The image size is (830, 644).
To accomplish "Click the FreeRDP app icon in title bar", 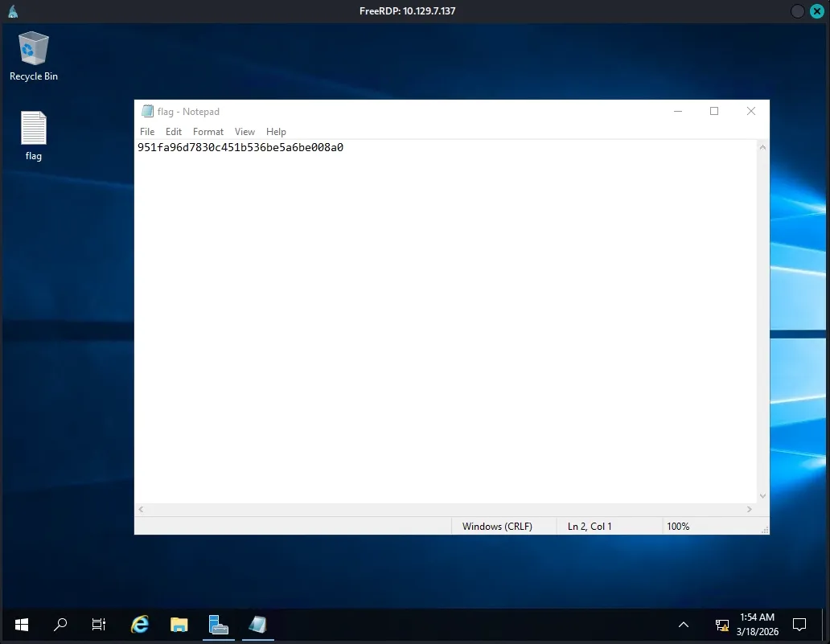I will click(13, 11).
